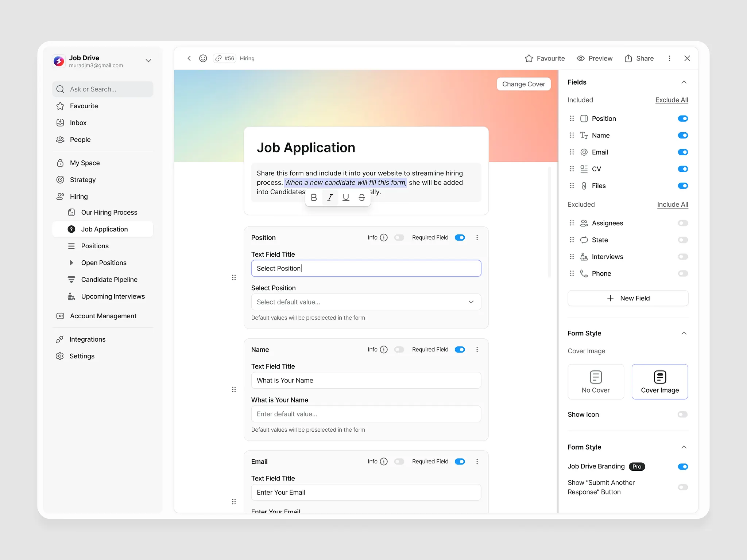Viewport: 747px width, 560px height.
Task: Select Candidate Pipeline in the sidebar
Action: pos(109,279)
